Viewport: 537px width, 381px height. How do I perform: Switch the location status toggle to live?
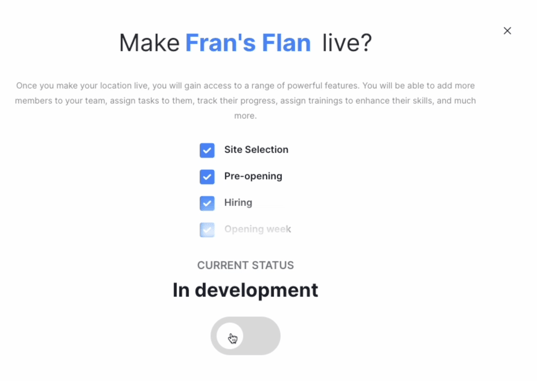(245, 336)
